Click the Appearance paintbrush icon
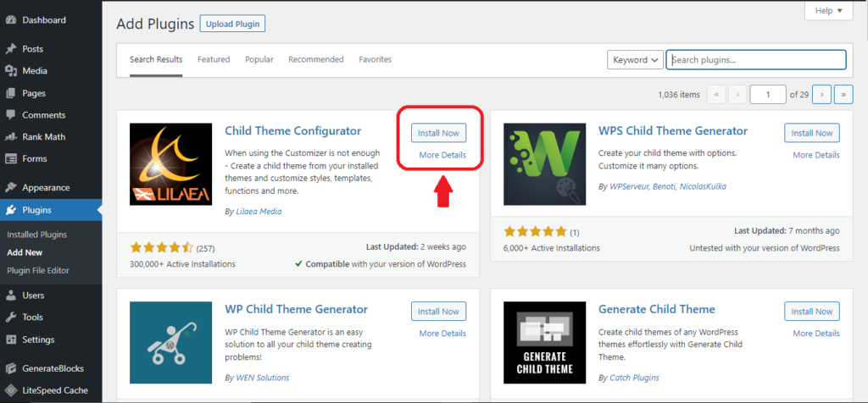 10,188
